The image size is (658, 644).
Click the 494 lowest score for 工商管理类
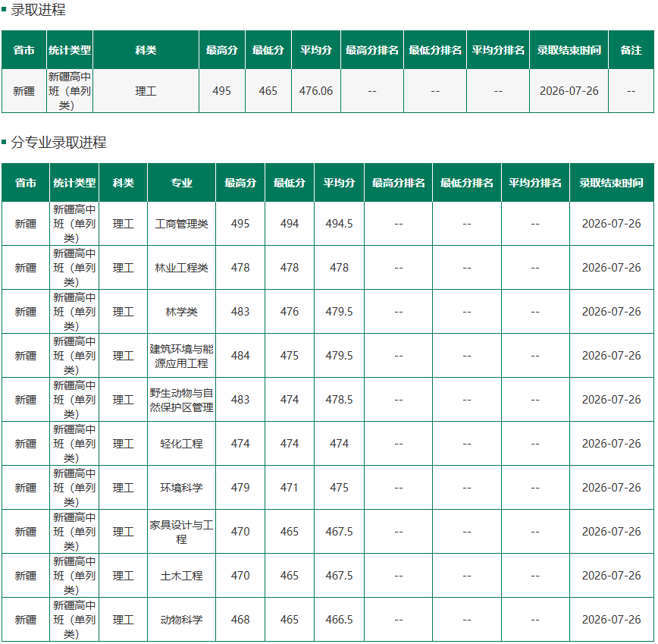[x=290, y=224]
